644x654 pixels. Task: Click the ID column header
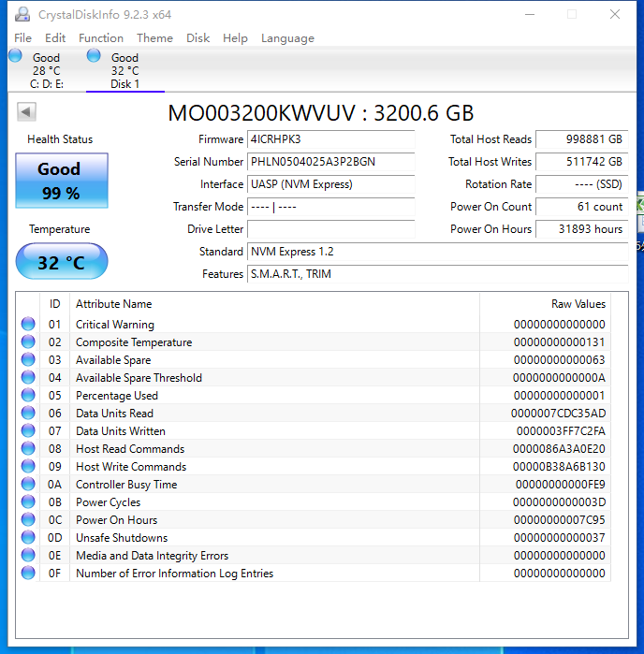[x=54, y=304]
